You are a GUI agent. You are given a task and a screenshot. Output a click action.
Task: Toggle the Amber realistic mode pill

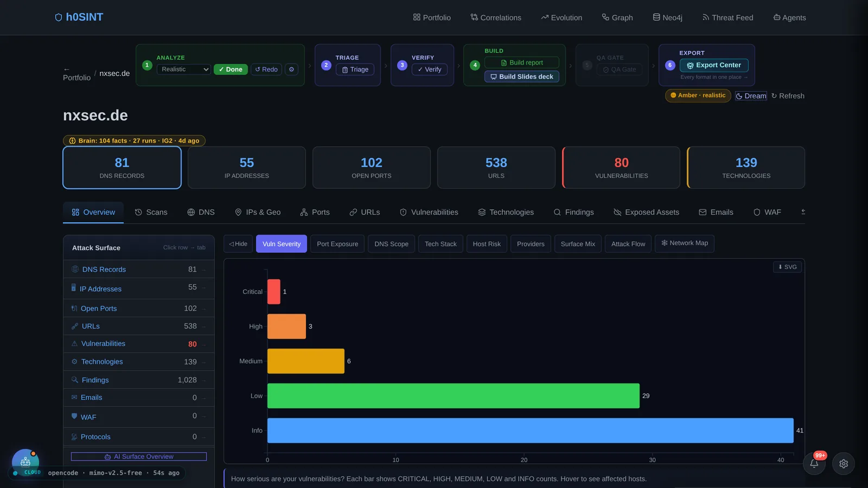point(698,95)
